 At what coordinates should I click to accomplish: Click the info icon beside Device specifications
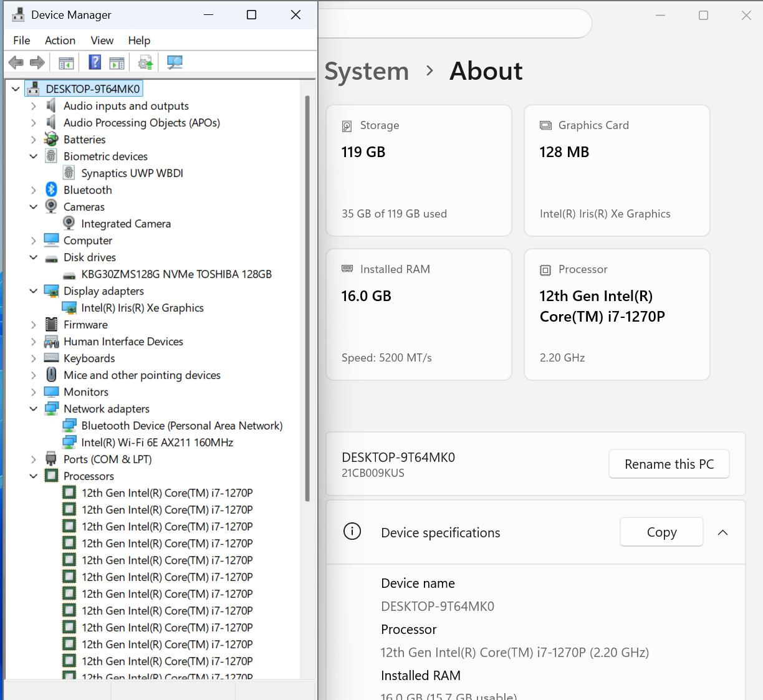tap(352, 532)
